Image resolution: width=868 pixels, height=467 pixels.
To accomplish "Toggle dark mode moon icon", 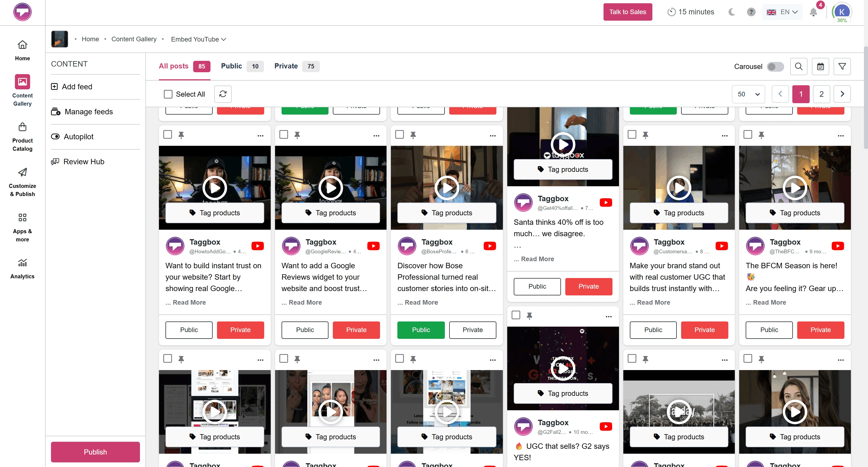I will coord(732,12).
